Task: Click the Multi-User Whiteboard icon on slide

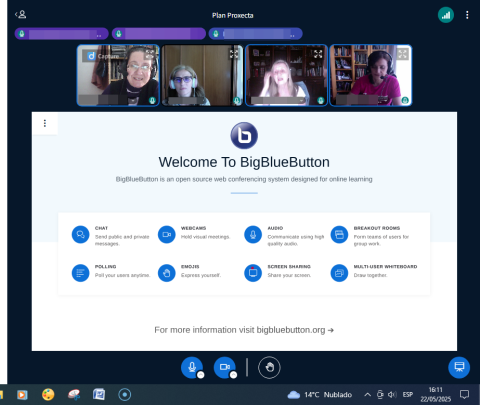Action: tap(339, 273)
